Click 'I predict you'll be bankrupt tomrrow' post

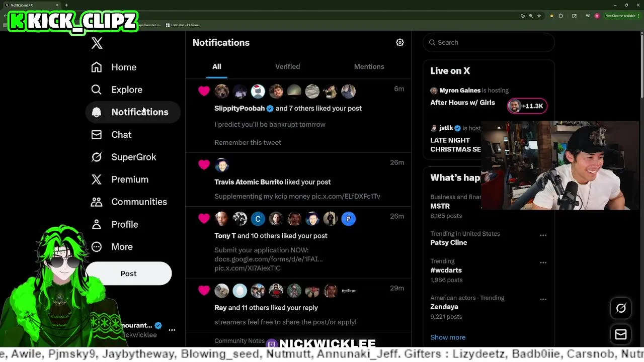point(270,125)
